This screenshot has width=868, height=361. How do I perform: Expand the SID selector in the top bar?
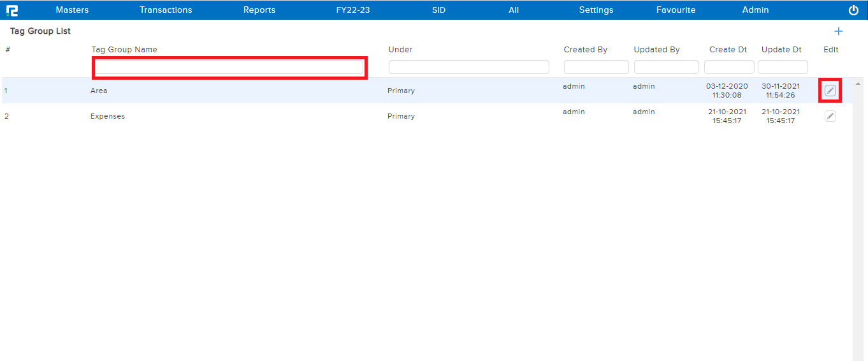438,10
